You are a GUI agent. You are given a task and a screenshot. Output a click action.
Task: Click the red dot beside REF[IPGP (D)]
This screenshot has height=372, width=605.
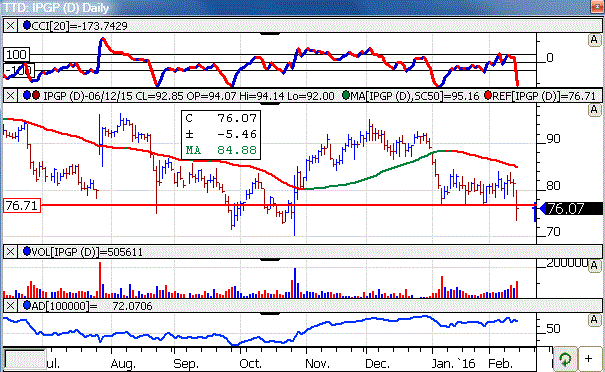488,95
